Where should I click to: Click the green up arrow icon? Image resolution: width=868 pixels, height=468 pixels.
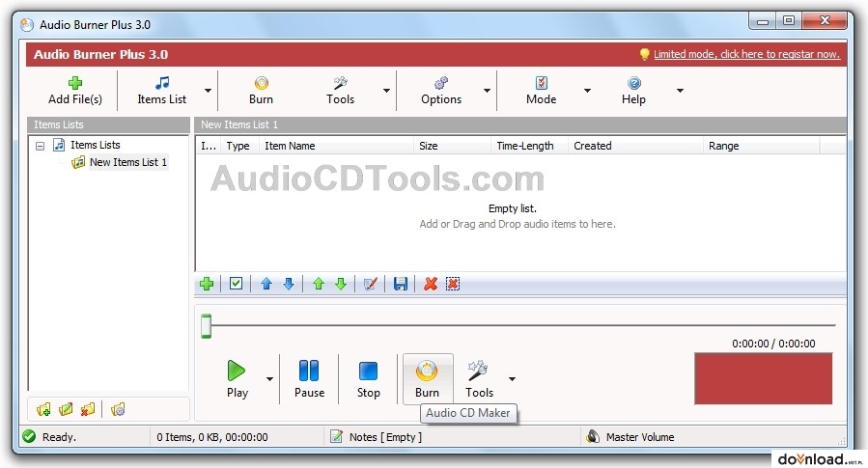point(319,284)
